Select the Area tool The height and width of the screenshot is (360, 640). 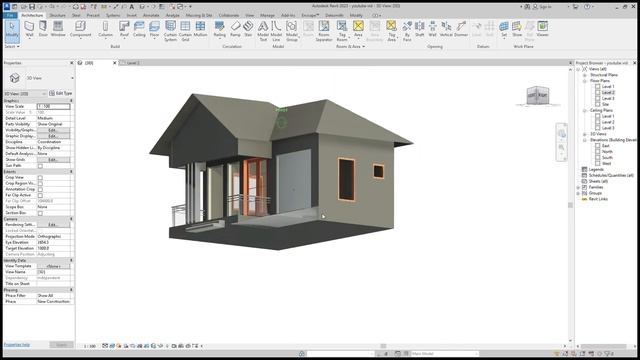[x=358, y=29]
